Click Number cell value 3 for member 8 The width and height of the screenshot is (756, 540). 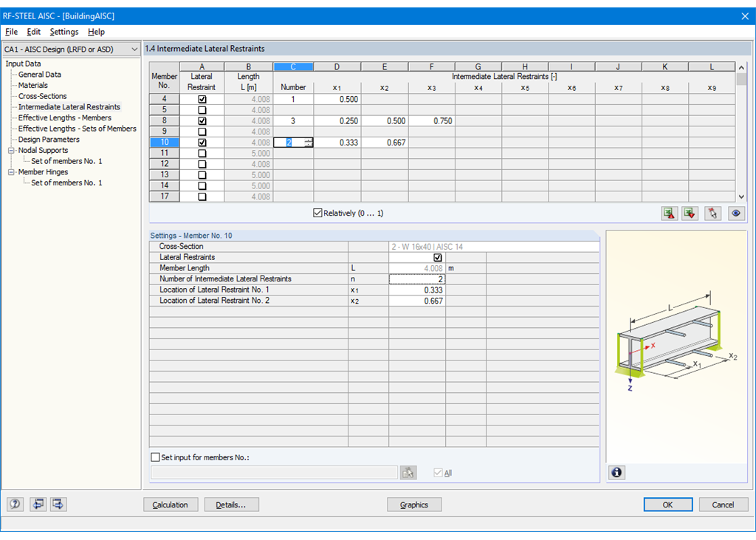(293, 121)
